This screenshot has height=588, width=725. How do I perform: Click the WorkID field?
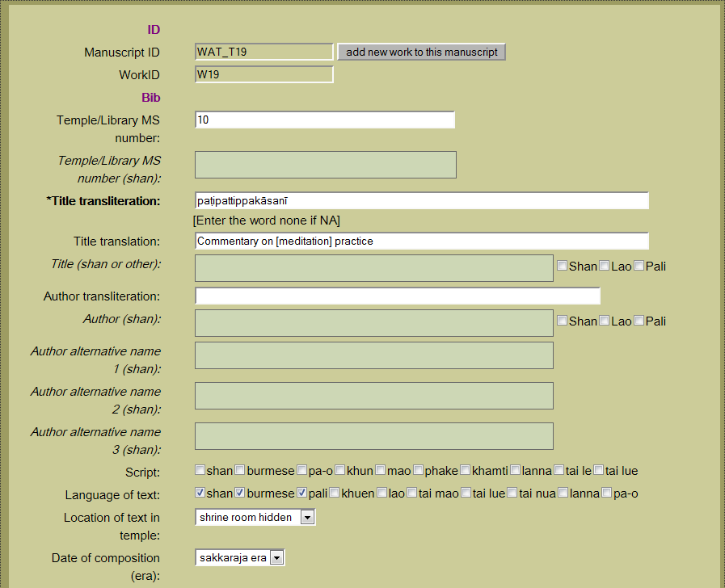point(264,74)
